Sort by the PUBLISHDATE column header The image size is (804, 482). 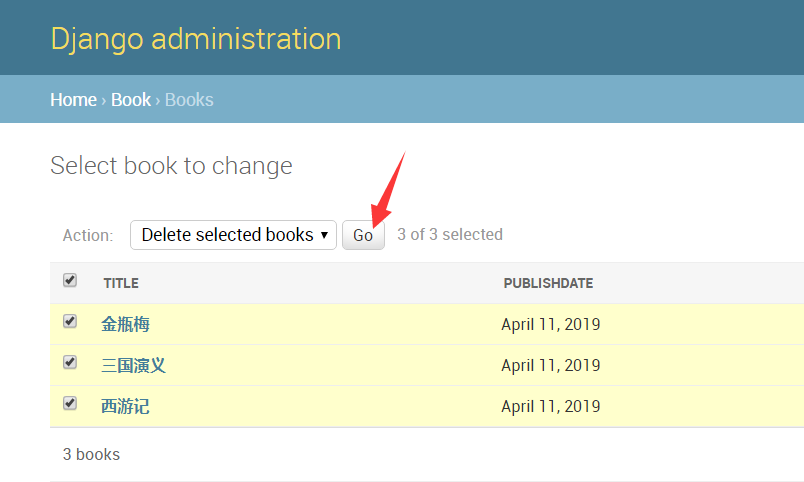click(548, 284)
